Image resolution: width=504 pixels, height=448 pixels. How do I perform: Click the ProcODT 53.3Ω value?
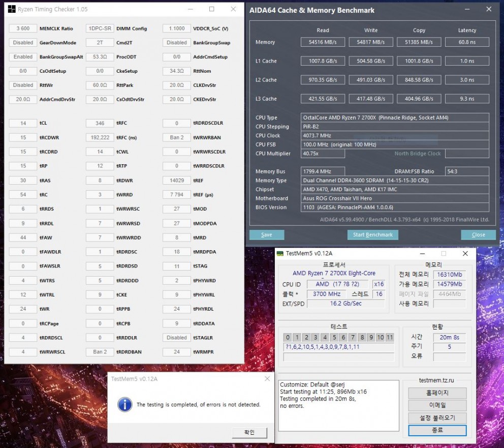point(100,56)
